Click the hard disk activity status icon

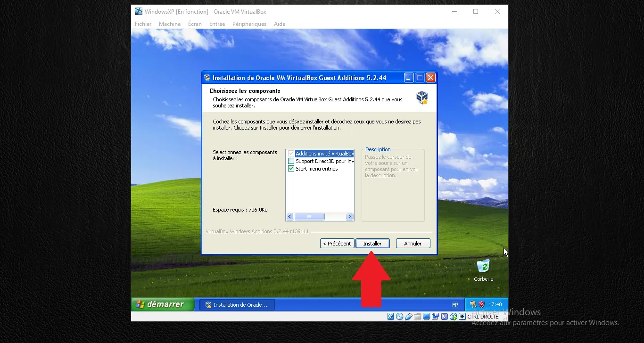391,317
